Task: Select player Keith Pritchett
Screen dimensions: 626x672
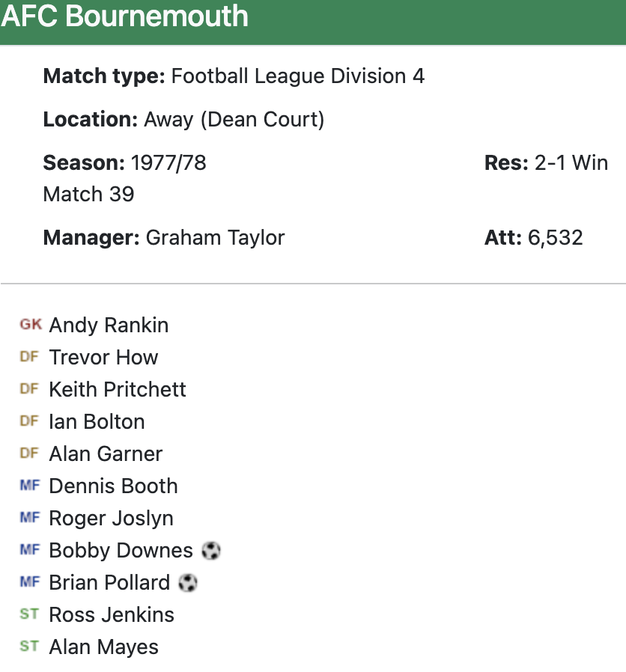Action: pos(118,390)
